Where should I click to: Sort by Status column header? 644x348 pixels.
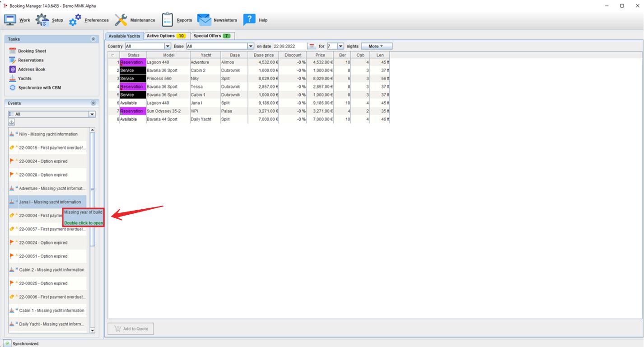coord(133,55)
